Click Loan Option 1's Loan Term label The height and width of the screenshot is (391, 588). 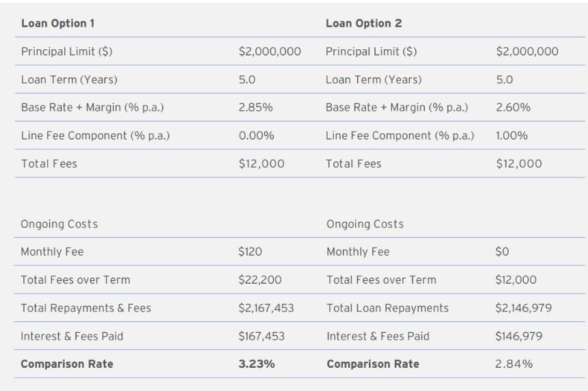pos(69,80)
